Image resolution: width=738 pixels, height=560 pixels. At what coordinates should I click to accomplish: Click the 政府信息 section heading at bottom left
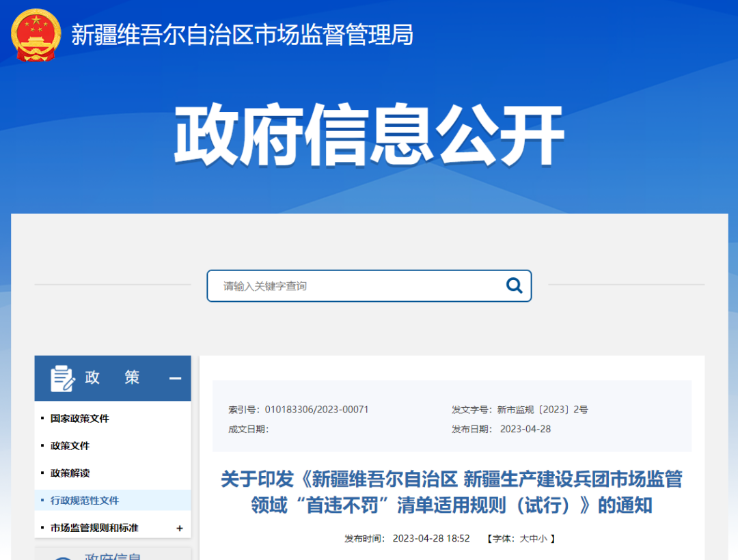pos(113,556)
